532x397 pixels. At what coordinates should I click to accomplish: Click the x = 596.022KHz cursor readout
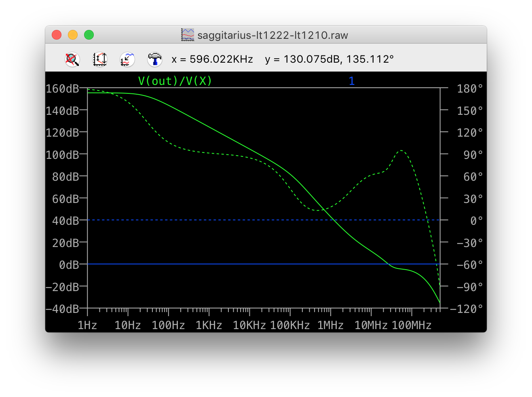(212, 59)
